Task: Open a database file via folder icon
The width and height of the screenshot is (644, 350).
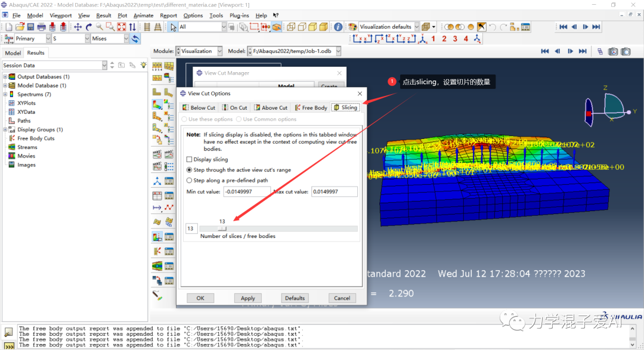Action: 20,27
